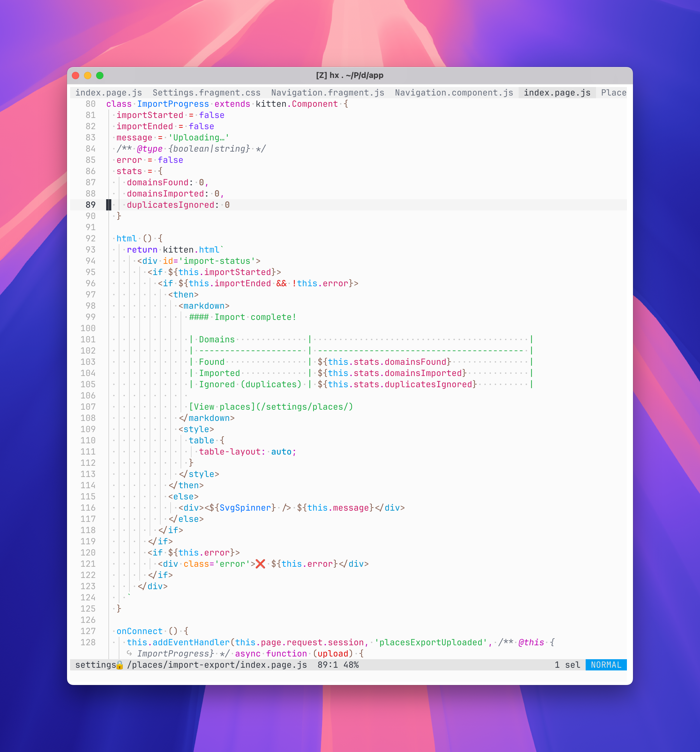Click the closing </div> on line 123

point(153,587)
